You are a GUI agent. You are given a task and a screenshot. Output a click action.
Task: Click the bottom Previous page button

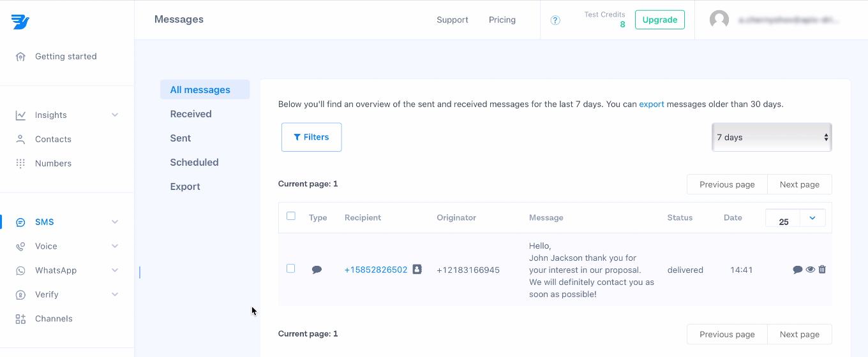[727, 334]
